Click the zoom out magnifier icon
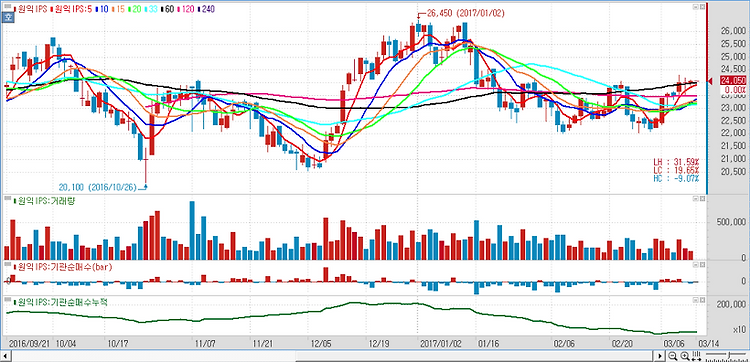The width and height of the screenshot is (750, 362). click(673, 356)
